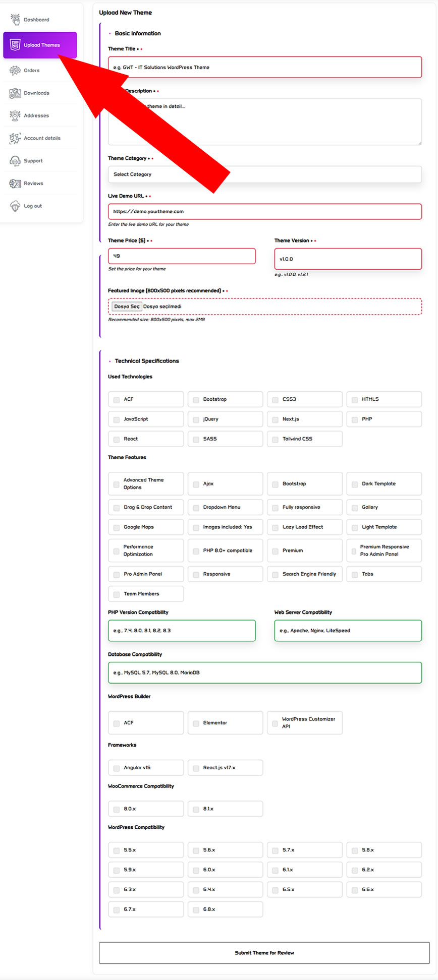438x980 pixels.
Task: Select the Elementor builder checkbox
Action: (196, 723)
